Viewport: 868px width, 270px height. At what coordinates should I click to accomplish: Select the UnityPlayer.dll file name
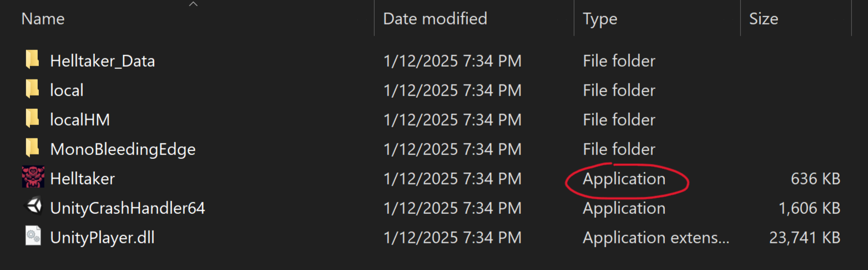102,238
